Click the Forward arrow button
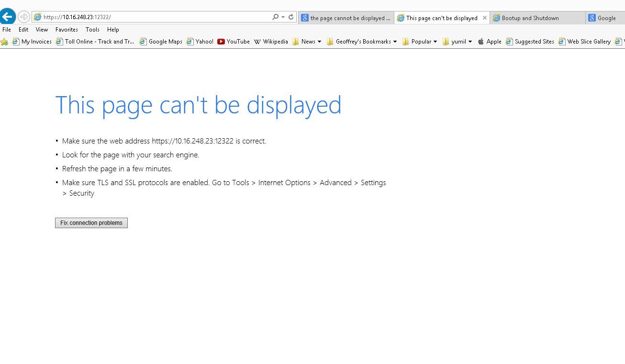The height and width of the screenshot is (364, 625). pos(23,17)
